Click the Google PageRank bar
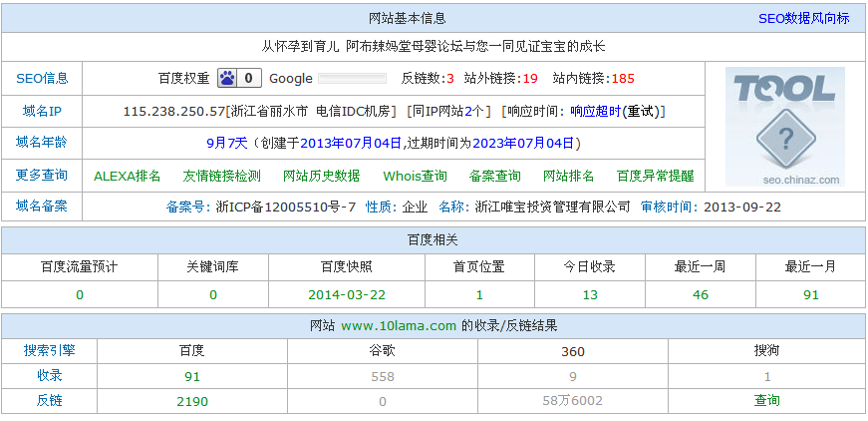The image size is (868, 421). [351, 79]
